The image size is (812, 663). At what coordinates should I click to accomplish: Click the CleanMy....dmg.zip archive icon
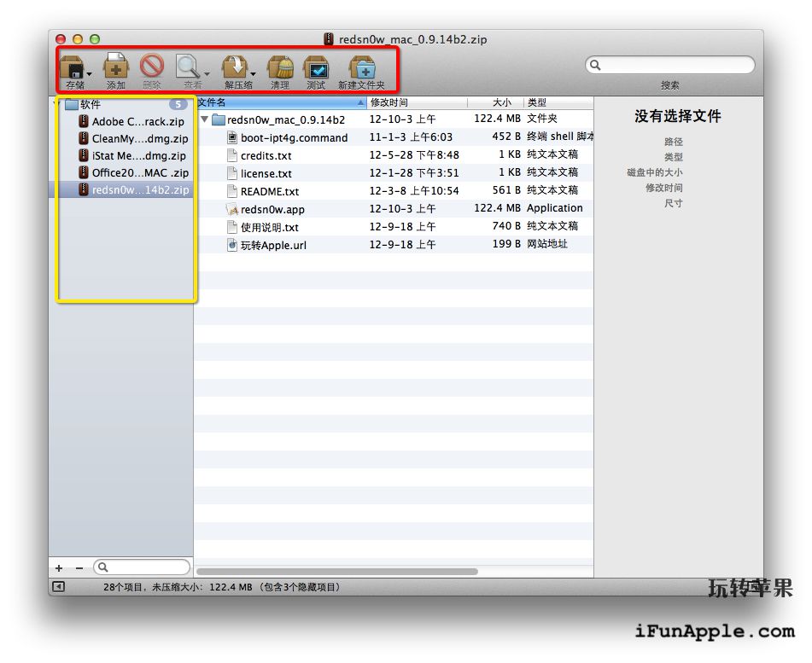83,138
